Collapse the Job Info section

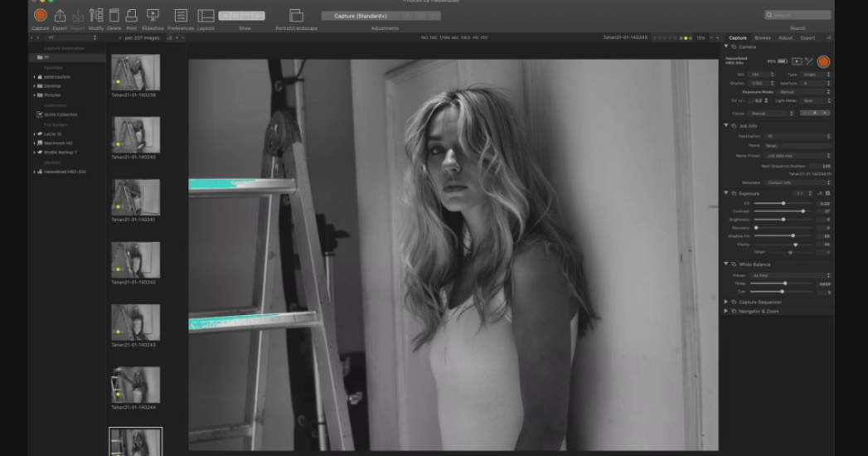click(x=726, y=125)
